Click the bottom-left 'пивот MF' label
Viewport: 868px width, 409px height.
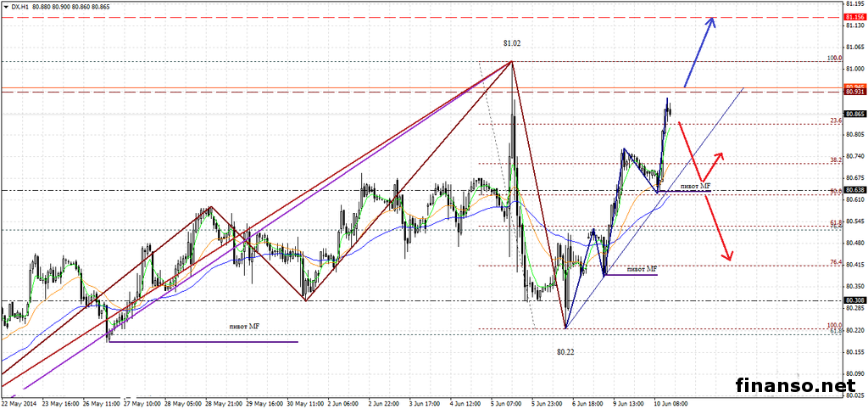[244, 325]
